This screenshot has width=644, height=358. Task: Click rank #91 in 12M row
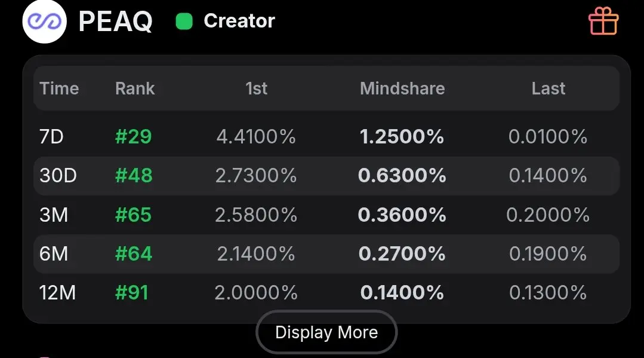pos(131,293)
